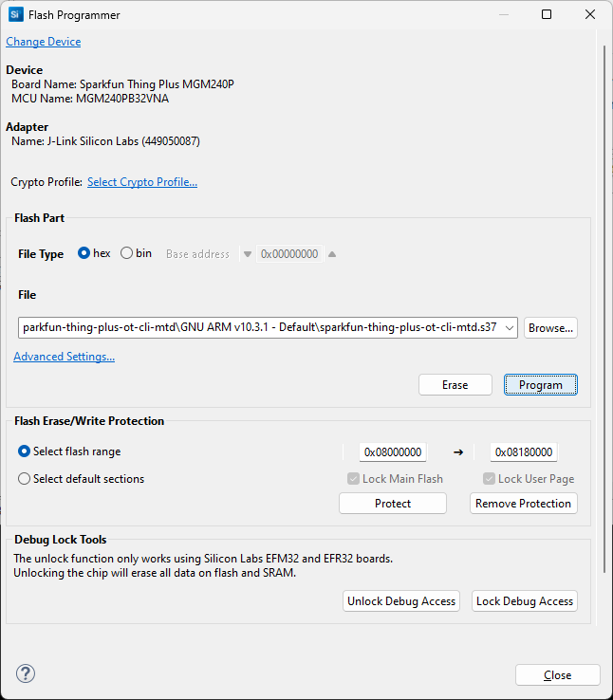Click the flash range start address field
This screenshot has width=613, height=700.
(393, 452)
